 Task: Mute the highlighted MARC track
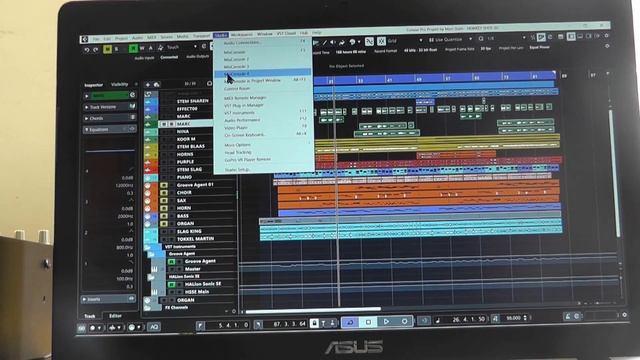164,124
